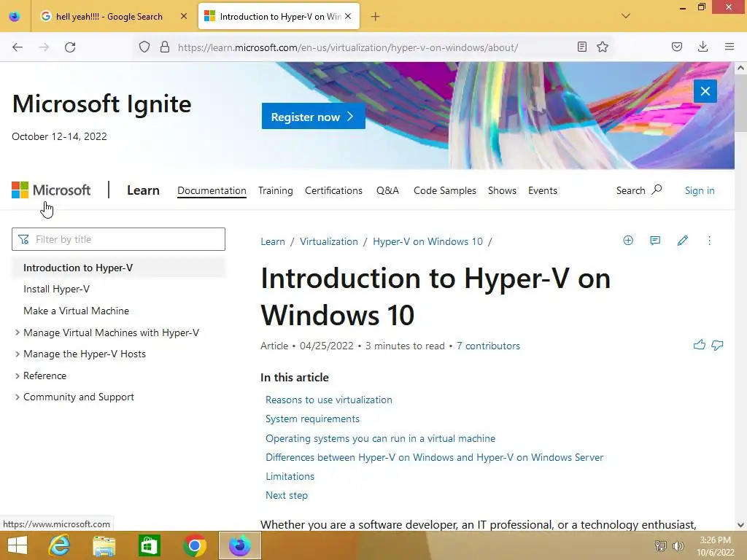
Task: Toggle reader view icon in address bar
Action: (581, 47)
